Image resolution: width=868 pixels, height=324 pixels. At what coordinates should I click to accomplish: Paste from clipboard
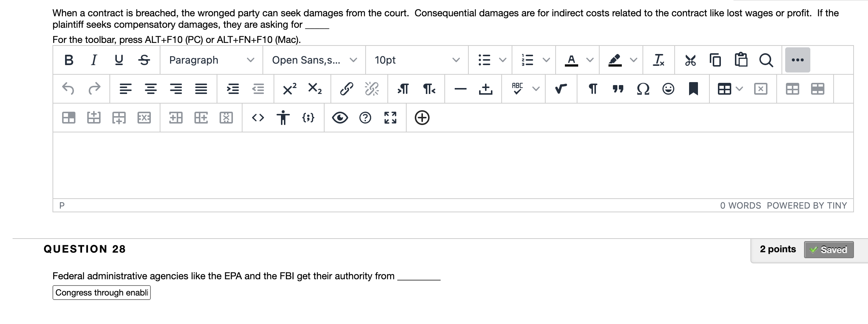[x=741, y=60]
